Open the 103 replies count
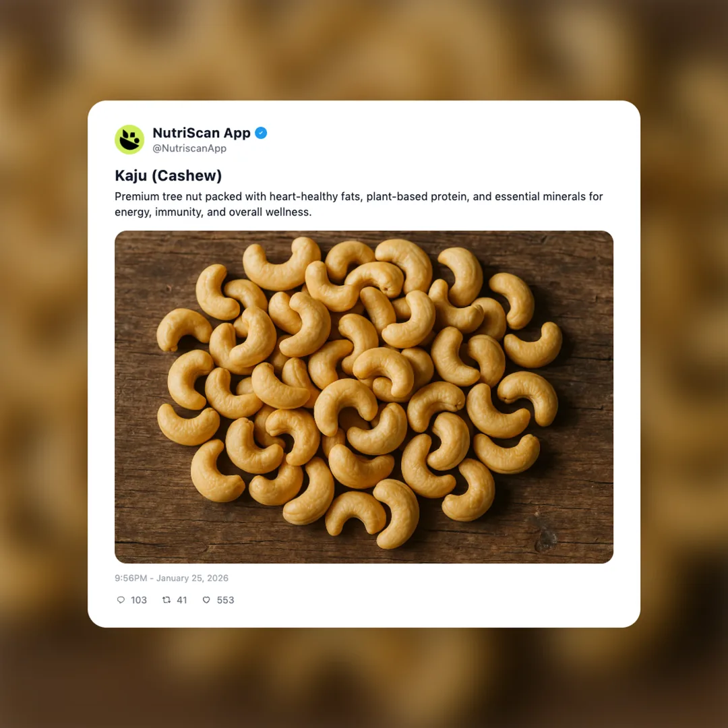The image size is (728, 728). pyautogui.click(x=139, y=600)
